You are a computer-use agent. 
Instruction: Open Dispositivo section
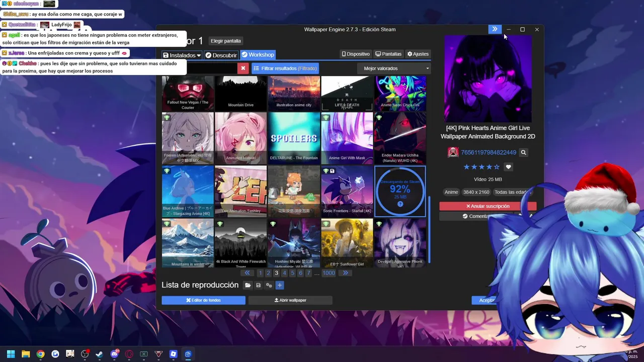(356, 54)
